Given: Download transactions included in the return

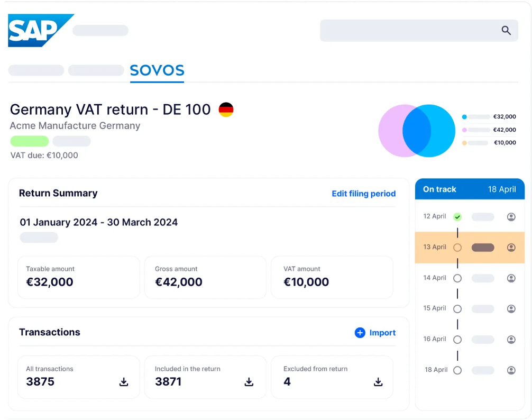Looking at the screenshot, I should (249, 382).
